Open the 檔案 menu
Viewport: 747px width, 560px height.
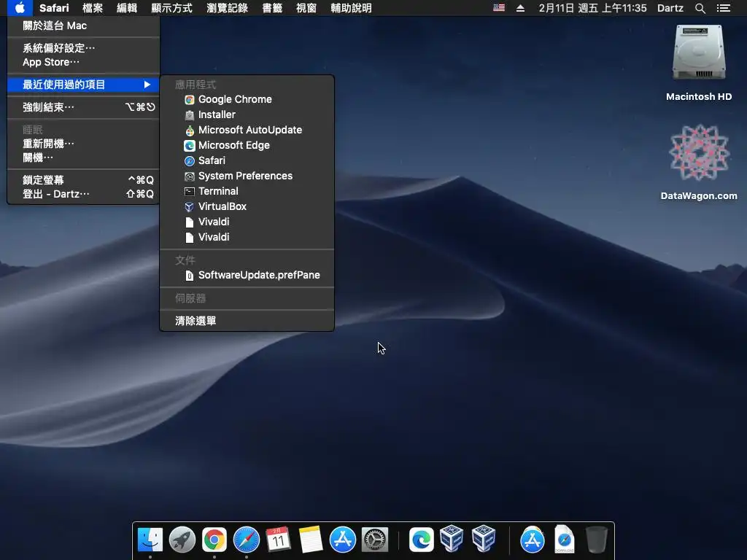pos(93,7)
